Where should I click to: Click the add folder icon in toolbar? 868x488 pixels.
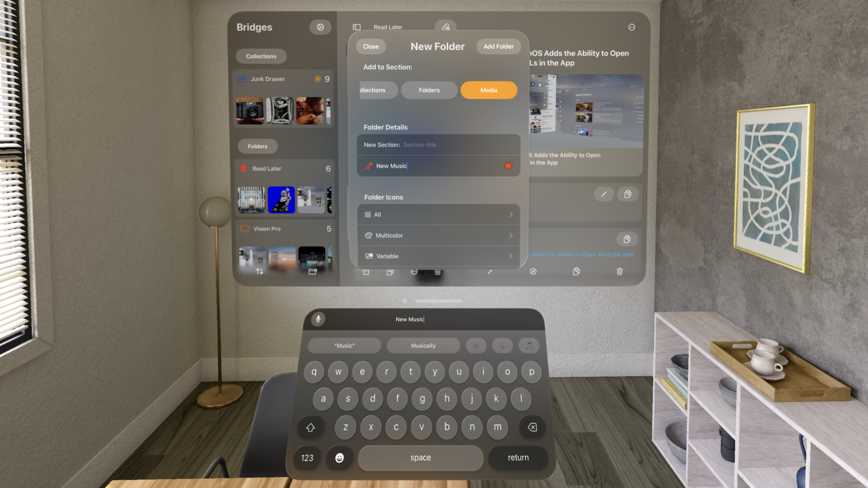[312, 272]
